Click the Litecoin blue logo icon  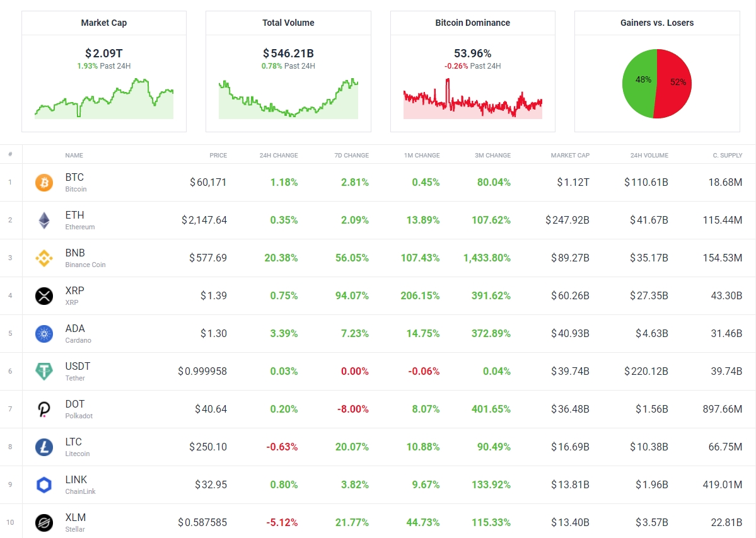[x=44, y=447]
